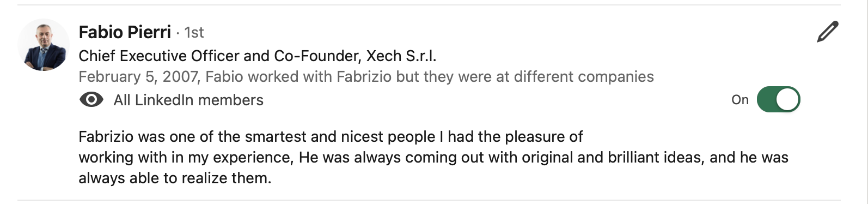Click the 'All LinkedIn members' visibility label
Viewport: 868px width, 204px height.
[188, 100]
